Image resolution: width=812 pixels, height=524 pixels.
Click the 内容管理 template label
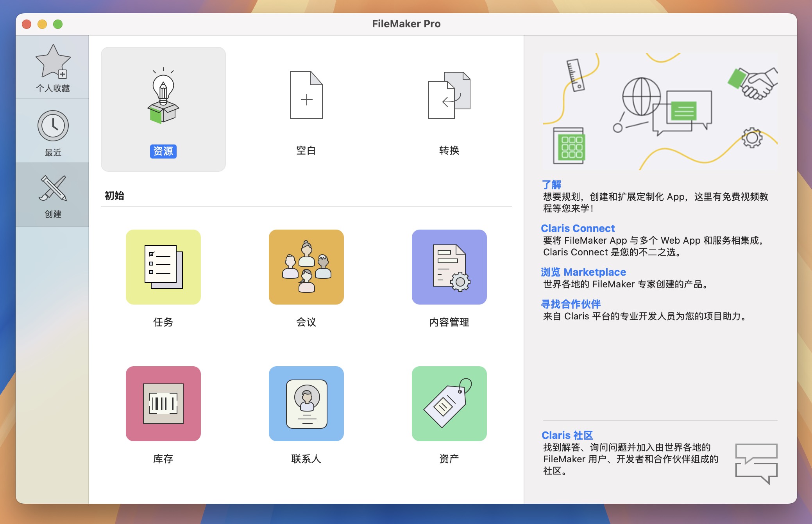[x=449, y=322]
